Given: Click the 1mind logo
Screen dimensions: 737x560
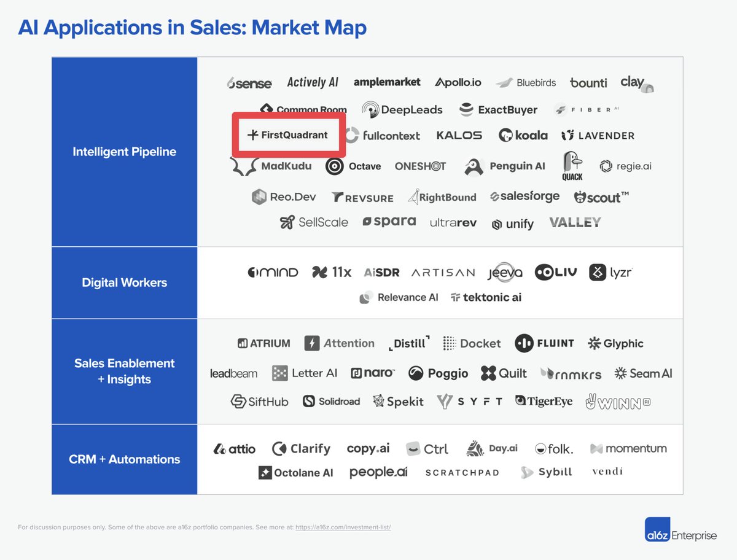Looking at the screenshot, I should 273,272.
